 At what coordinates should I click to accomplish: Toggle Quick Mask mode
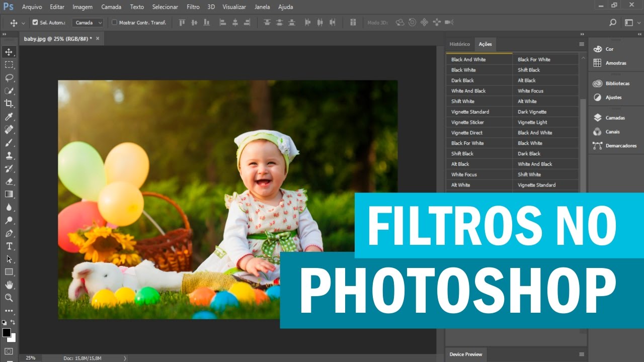coord(9,351)
